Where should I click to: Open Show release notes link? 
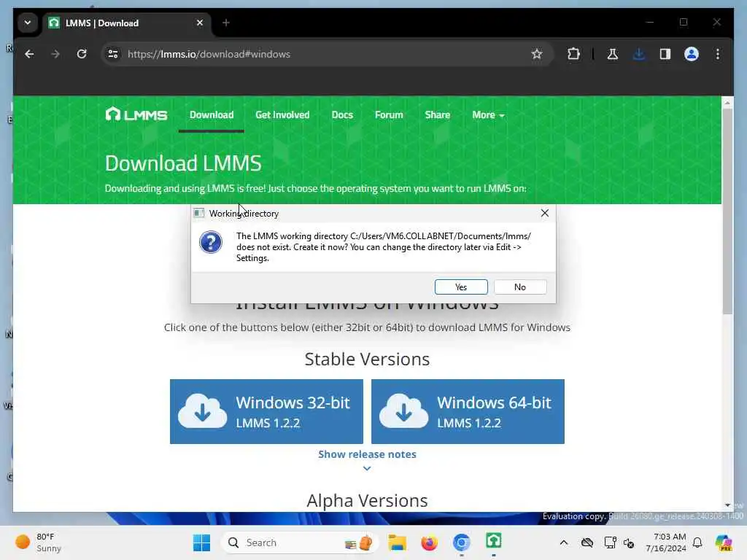367,454
